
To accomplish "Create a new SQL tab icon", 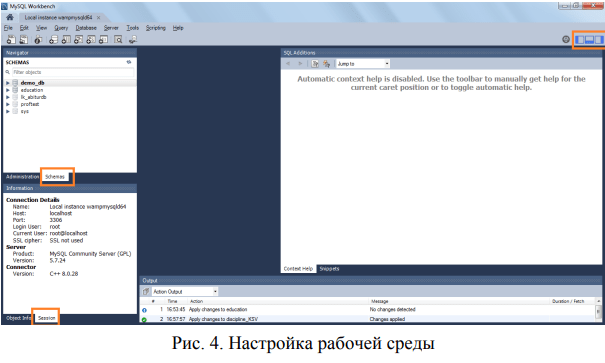I will click(x=11, y=39).
